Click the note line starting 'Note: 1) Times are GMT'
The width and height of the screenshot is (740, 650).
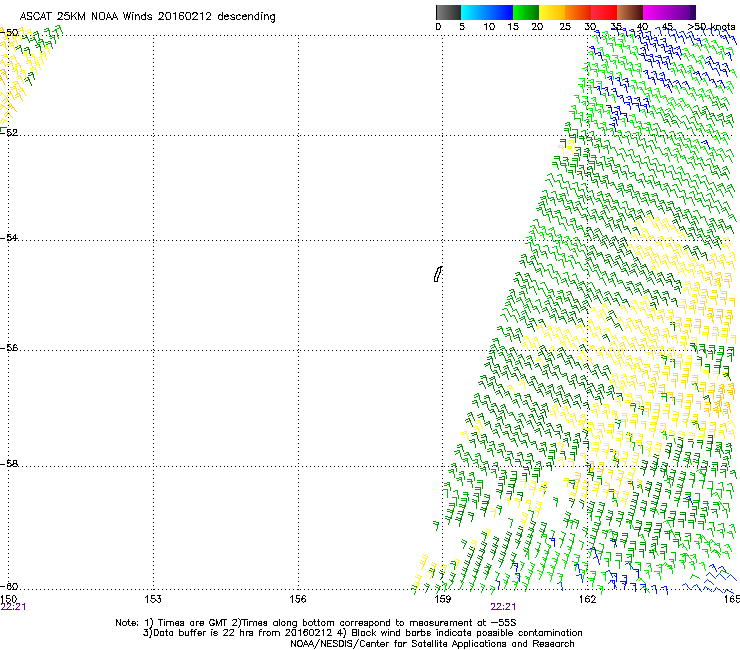coord(316,623)
